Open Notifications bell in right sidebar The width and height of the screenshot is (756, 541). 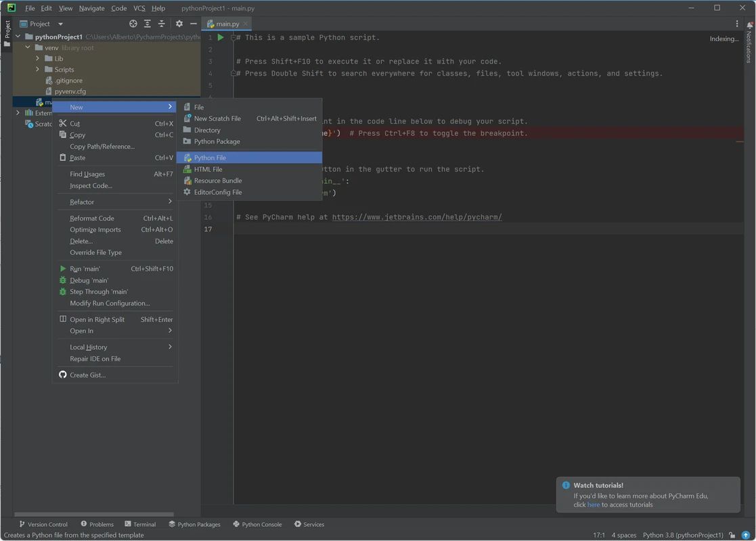[750, 24]
